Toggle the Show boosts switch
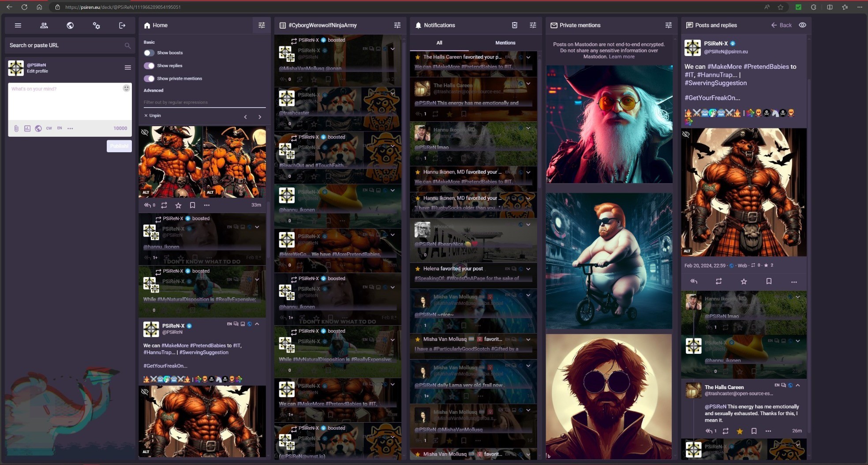868x465 pixels. [149, 53]
